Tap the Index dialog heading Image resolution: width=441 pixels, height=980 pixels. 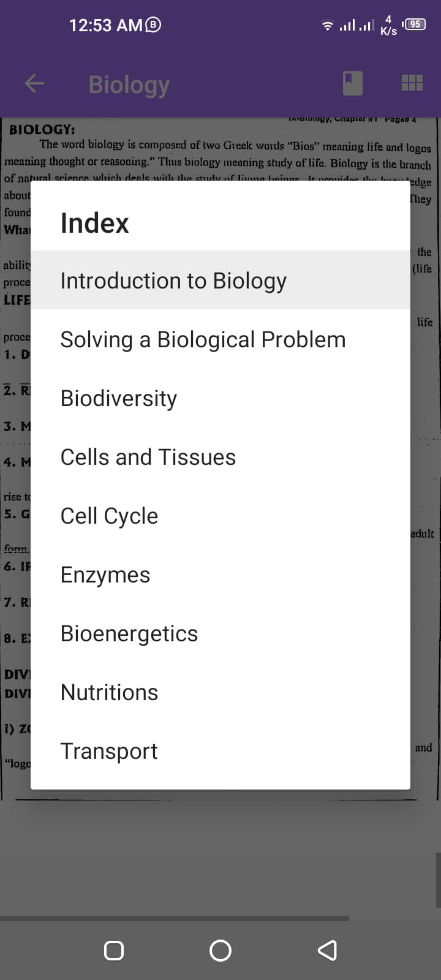pos(95,223)
